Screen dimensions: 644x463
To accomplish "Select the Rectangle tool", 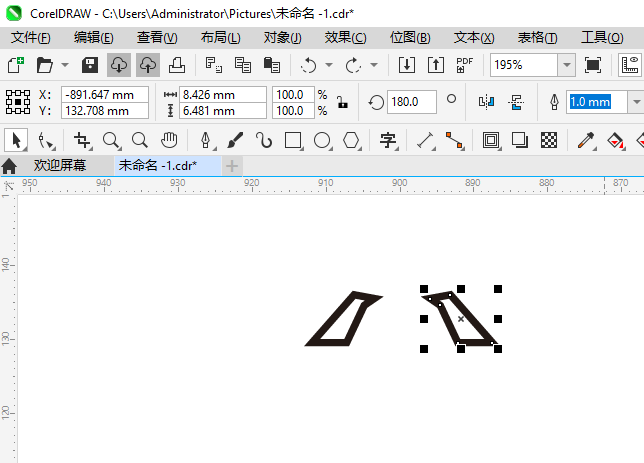I will (293, 141).
